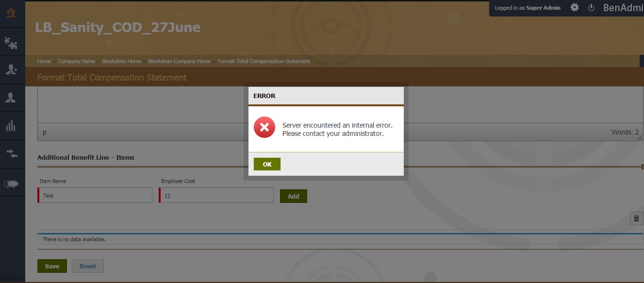Click the user with star sidebar icon
644x283 pixels.
11,70
